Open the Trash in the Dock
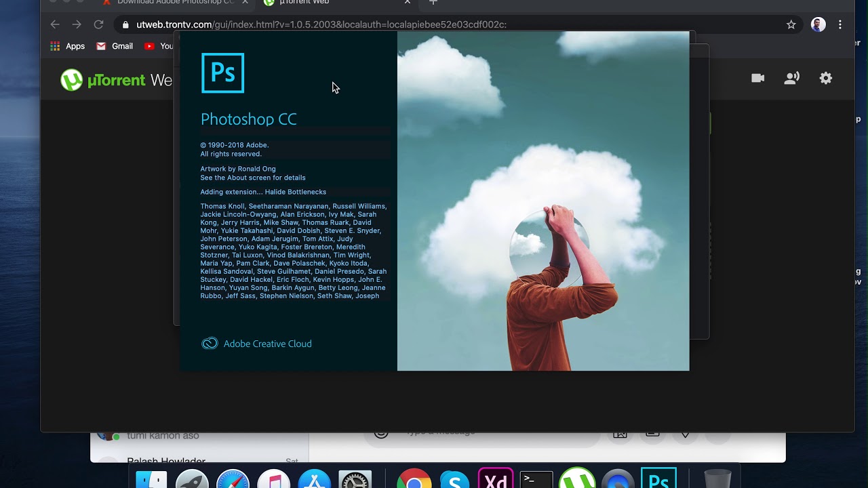The image size is (868, 488). click(x=717, y=479)
